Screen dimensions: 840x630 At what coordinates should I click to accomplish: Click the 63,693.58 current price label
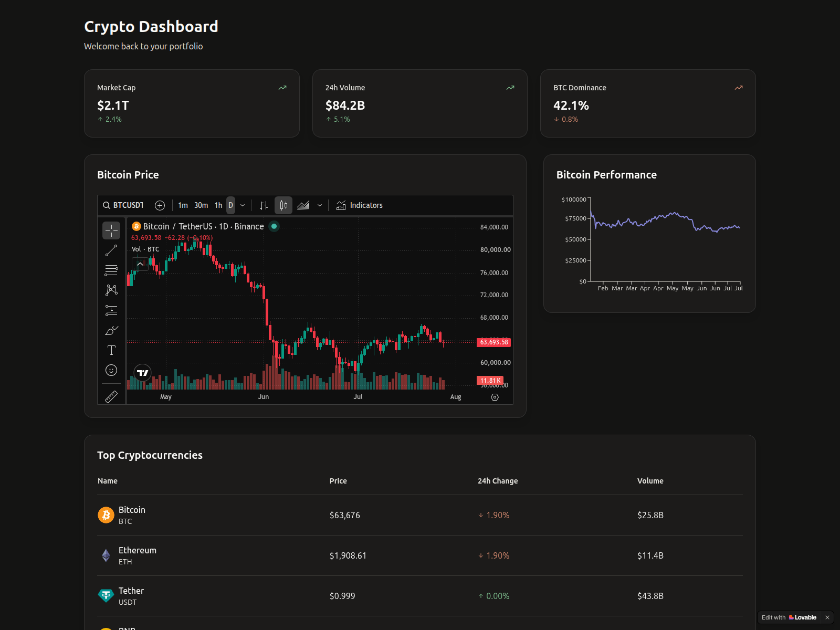coord(494,342)
